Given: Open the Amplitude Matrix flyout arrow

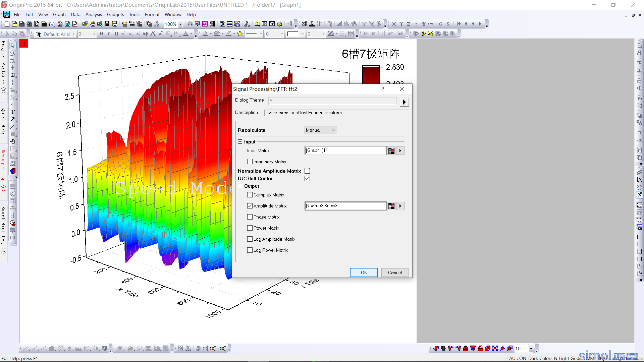Looking at the screenshot, I should pyautogui.click(x=400, y=206).
